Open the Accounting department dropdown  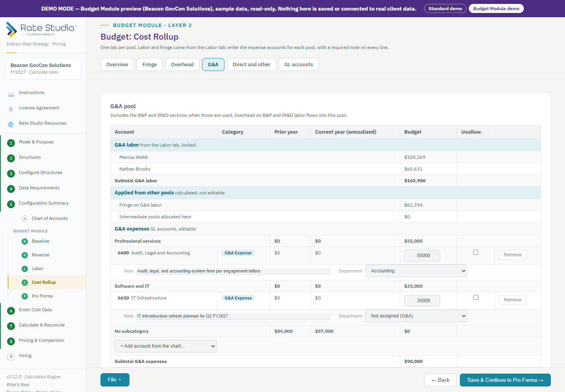click(x=416, y=271)
